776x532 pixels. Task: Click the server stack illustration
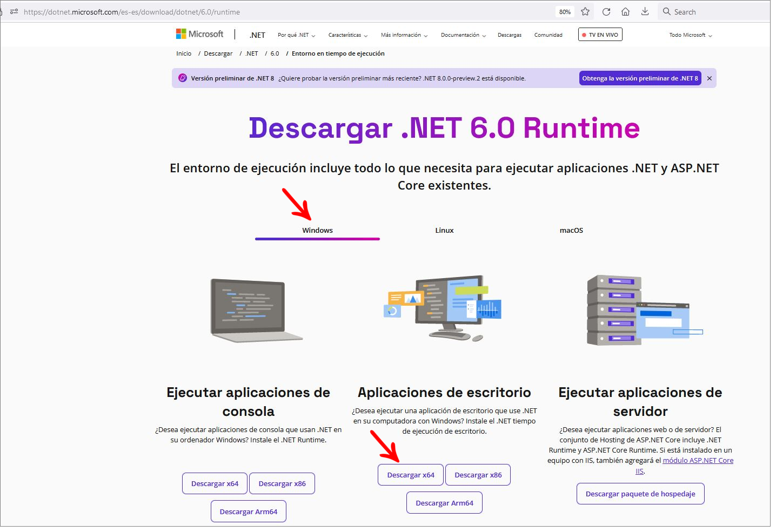click(645, 310)
